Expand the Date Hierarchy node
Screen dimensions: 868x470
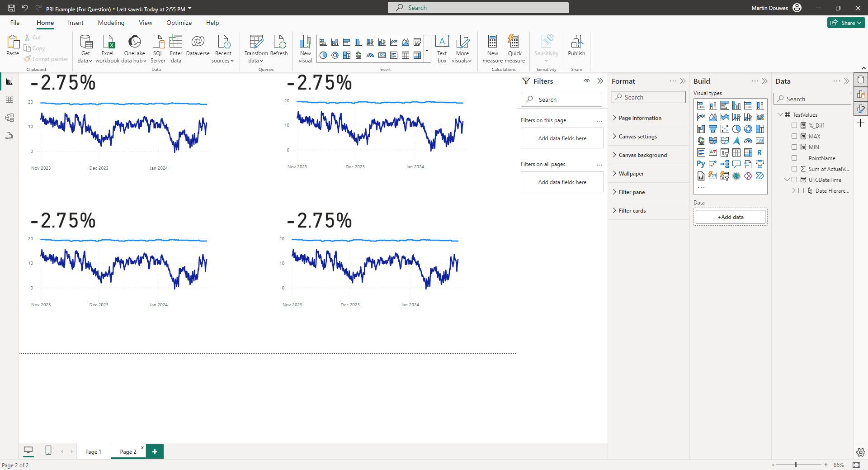[x=793, y=190]
